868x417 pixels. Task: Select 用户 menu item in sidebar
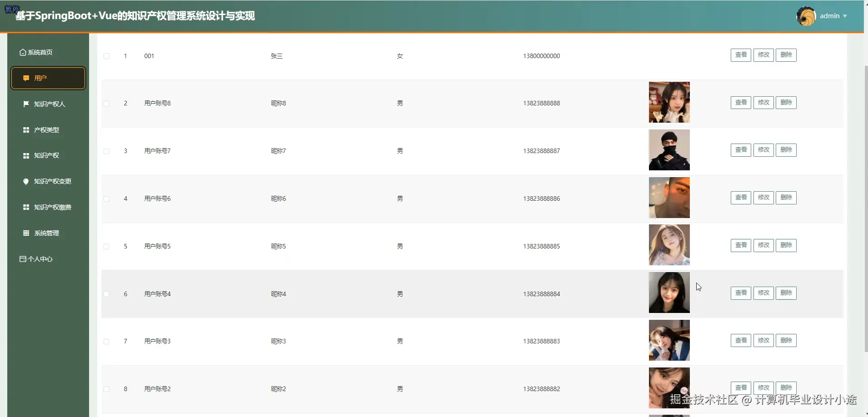click(48, 78)
